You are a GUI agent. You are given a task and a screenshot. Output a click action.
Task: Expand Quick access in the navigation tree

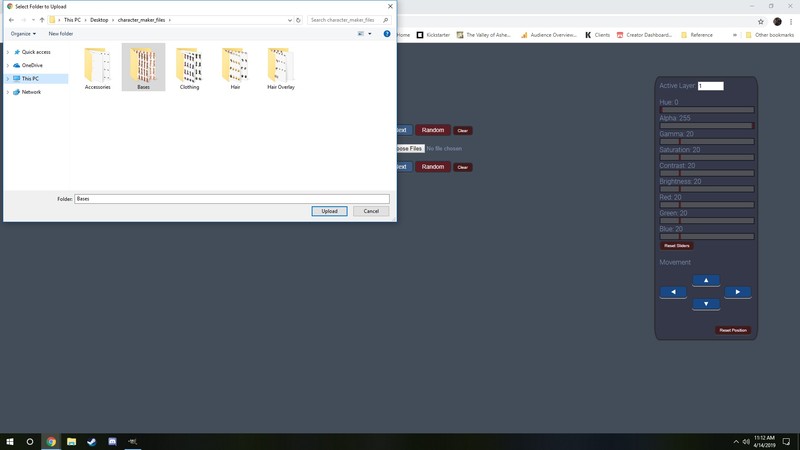click(x=8, y=52)
